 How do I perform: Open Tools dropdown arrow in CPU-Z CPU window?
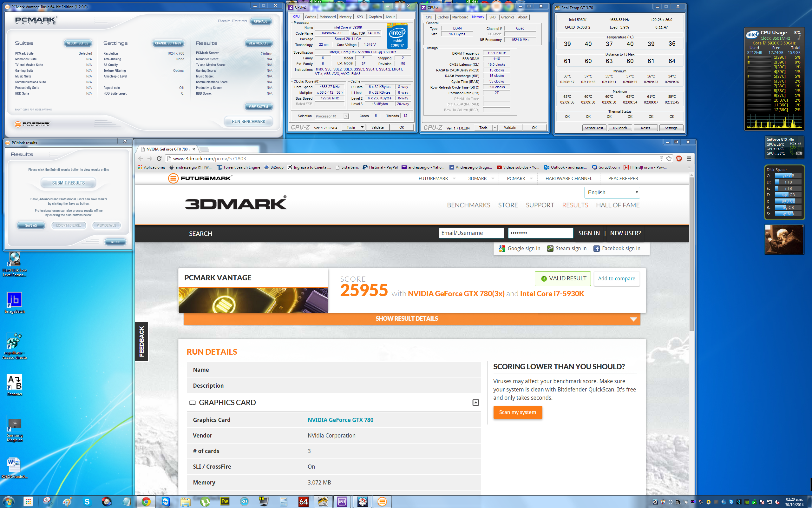(x=362, y=127)
